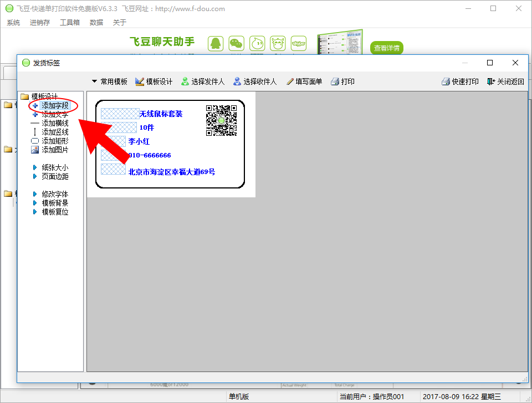This screenshot has width=532, height=403.
Task: Expand the 页面边距 arrow
Action: point(34,176)
